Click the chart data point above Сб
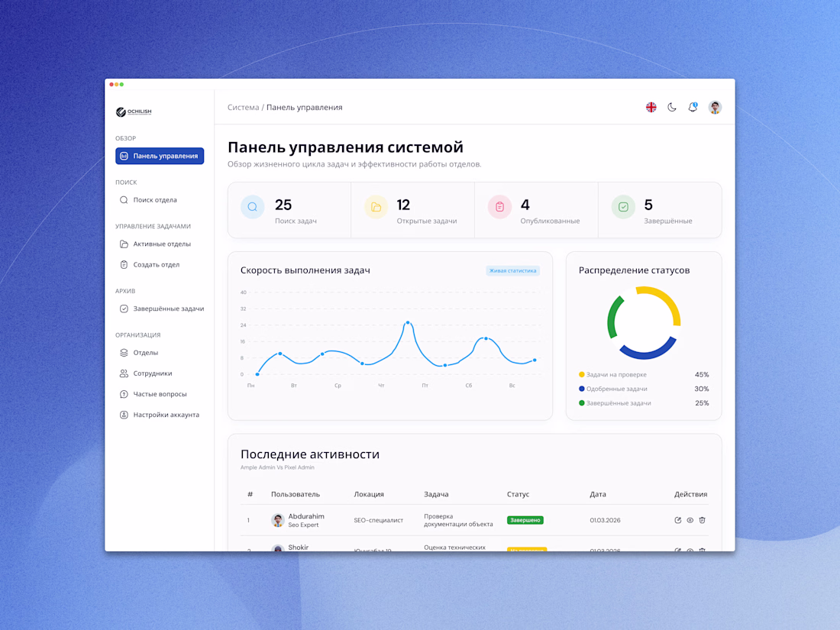This screenshot has height=630, width=840. pos(486,338)
